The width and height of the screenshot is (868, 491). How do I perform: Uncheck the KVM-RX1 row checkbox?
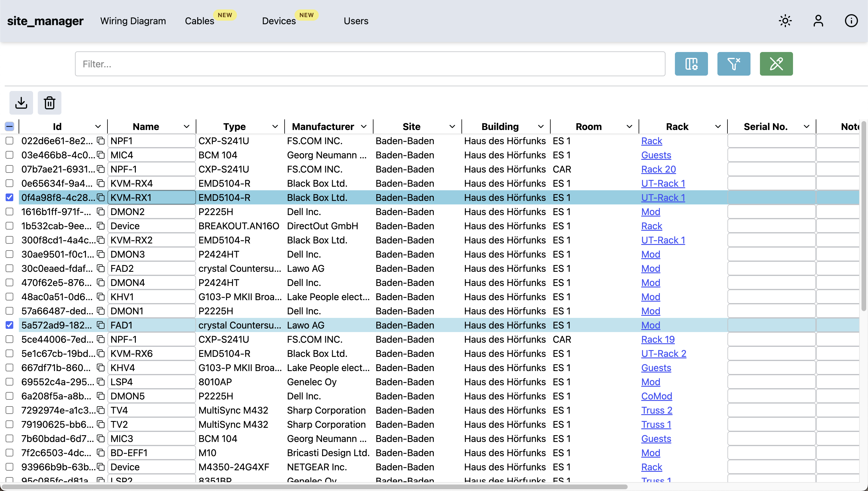pos(9,197)
